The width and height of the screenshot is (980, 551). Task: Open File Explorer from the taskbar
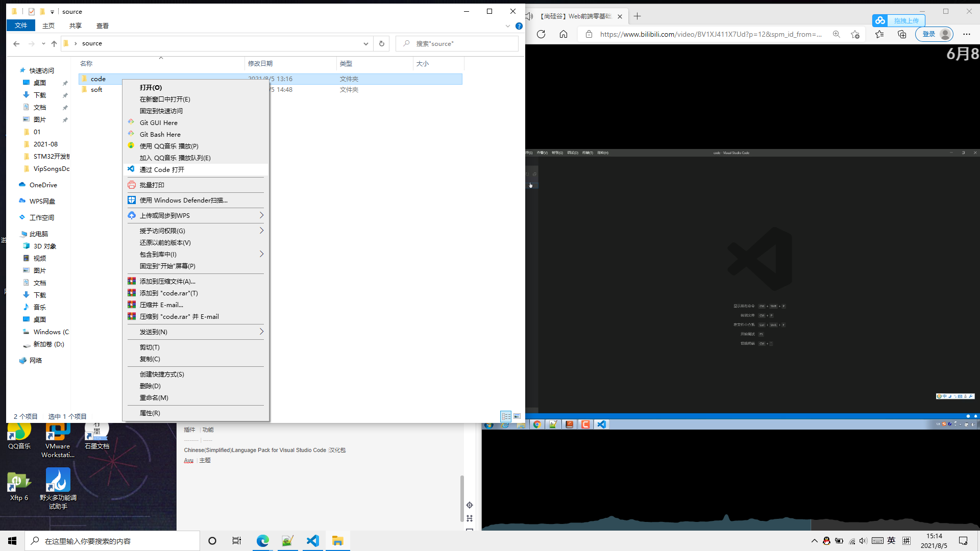[337, 541]
